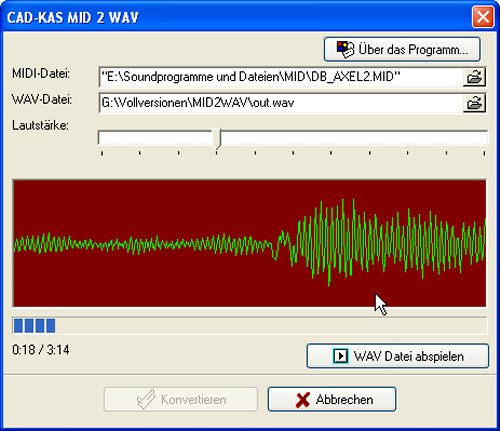Focus the MIDI-Datei path text field

pyautogui.click(x=281, y=77)
